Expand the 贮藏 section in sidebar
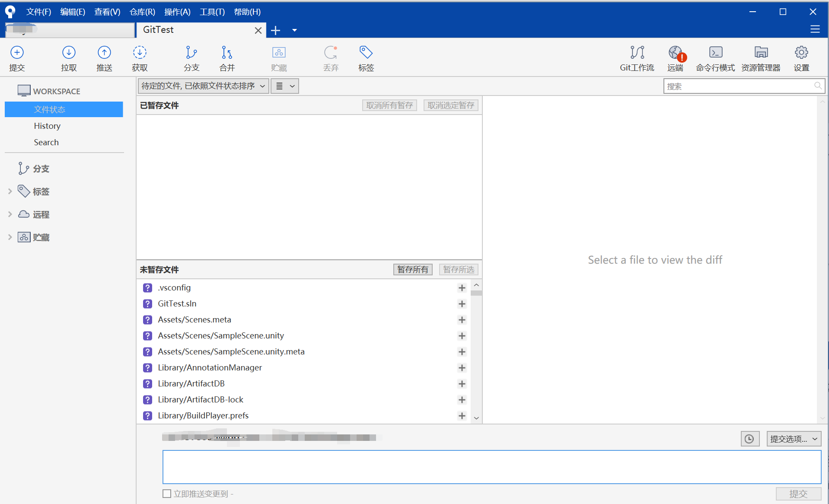The height and width of the screenshot is (504, 829). 10,237
